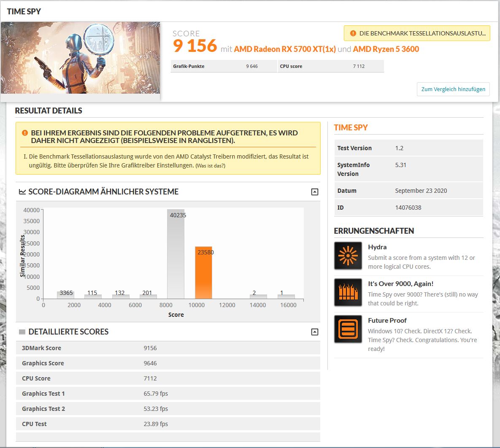Select the 3DMark Score 9156 row
The image size is (500, 448).
click(168, 348)
